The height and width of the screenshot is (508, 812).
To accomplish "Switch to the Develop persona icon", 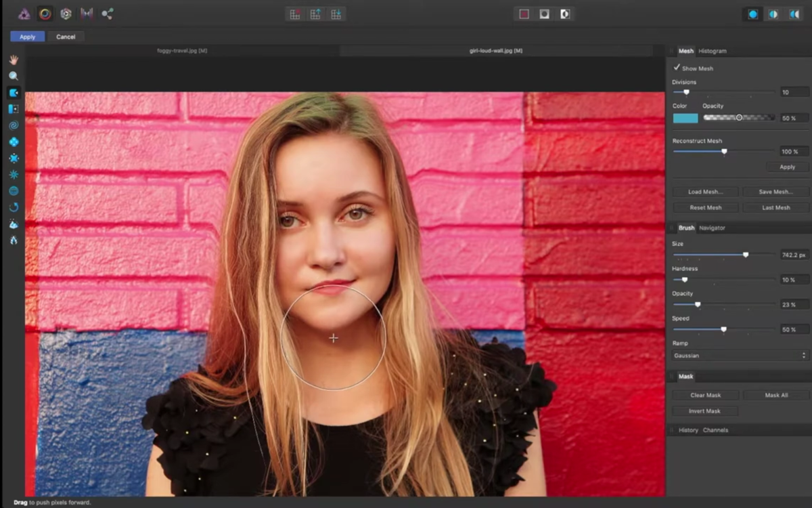I will click(65, 14).
